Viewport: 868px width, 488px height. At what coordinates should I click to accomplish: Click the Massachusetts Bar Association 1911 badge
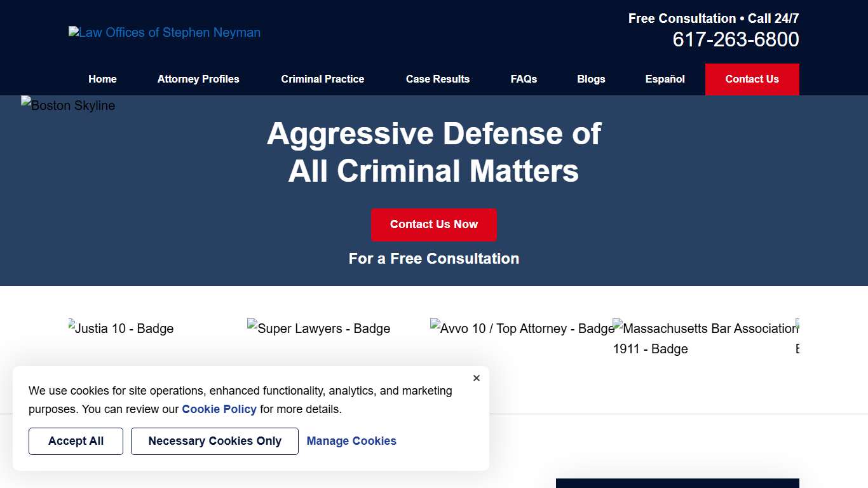[705, 338]
